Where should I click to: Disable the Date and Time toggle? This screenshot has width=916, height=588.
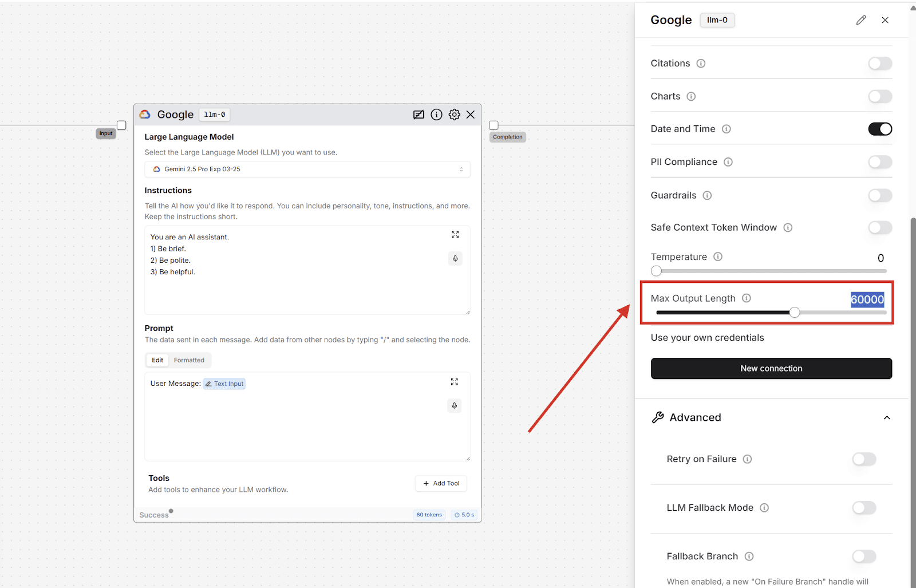880,129
